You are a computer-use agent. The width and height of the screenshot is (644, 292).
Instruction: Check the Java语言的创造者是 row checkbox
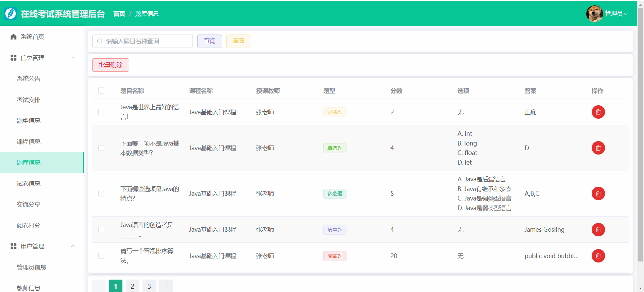[x=101, y=230]
